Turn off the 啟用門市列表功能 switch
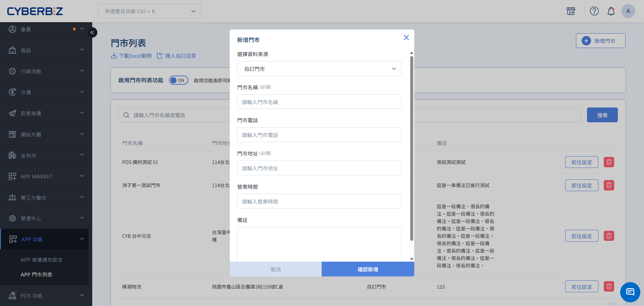Screen dimensions: 644x306 (x=178, y=80)
